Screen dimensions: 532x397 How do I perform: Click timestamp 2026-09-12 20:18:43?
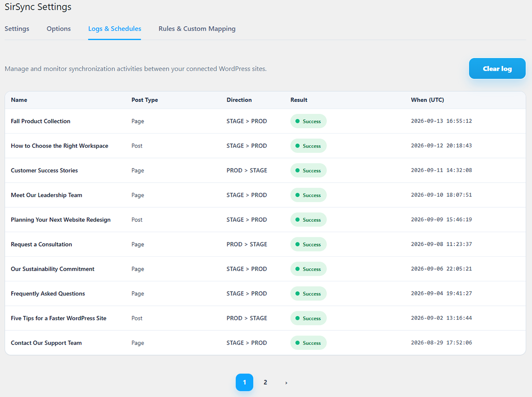tap(441, 146)
